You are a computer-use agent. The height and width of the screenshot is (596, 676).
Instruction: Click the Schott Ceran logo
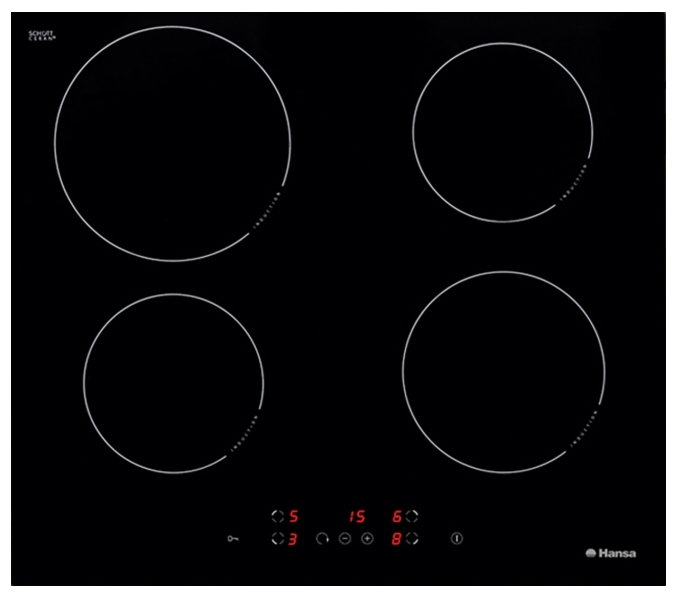tap(40, 36)
